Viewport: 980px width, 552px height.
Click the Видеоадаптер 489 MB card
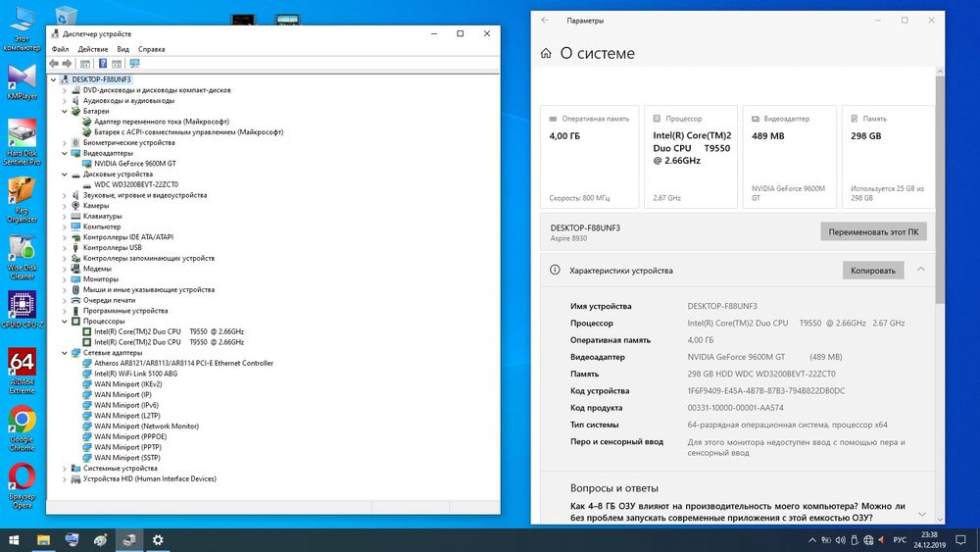(x=789, y=157)
